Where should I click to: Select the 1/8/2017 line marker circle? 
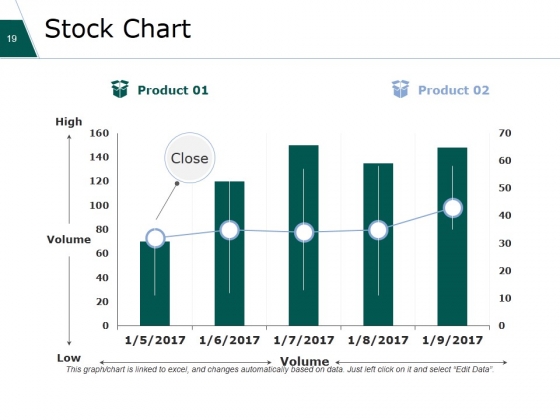tap(378, 230)
